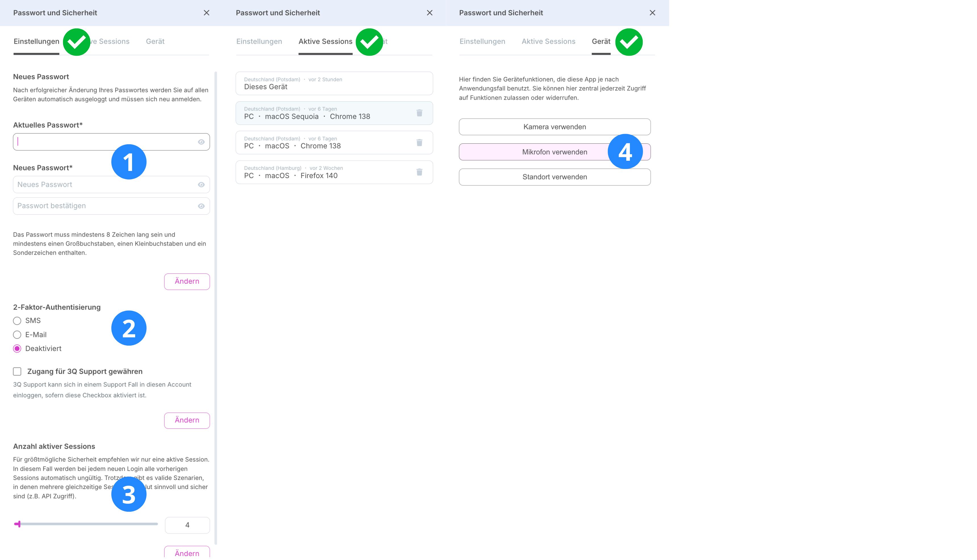Select E-Mail two-factor option
The width and height of the screenshot is (977, 560).
pos(17,335)
